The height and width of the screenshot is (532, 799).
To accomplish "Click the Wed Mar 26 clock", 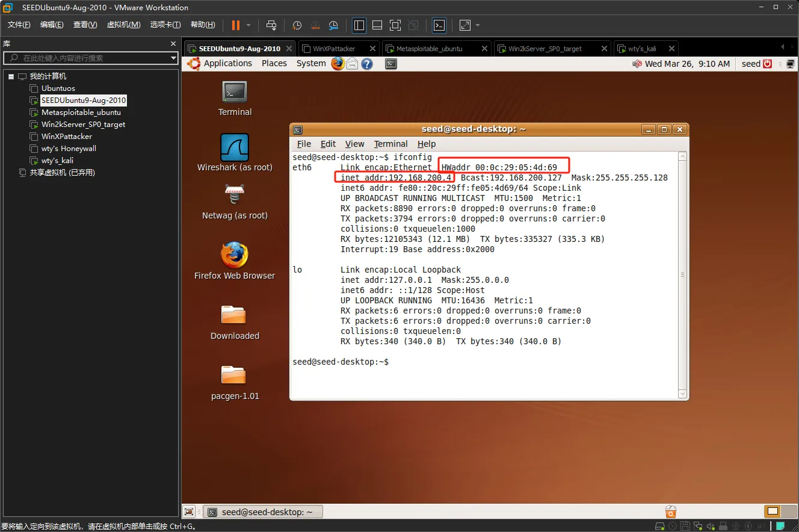I will click(x=688, y=64).
